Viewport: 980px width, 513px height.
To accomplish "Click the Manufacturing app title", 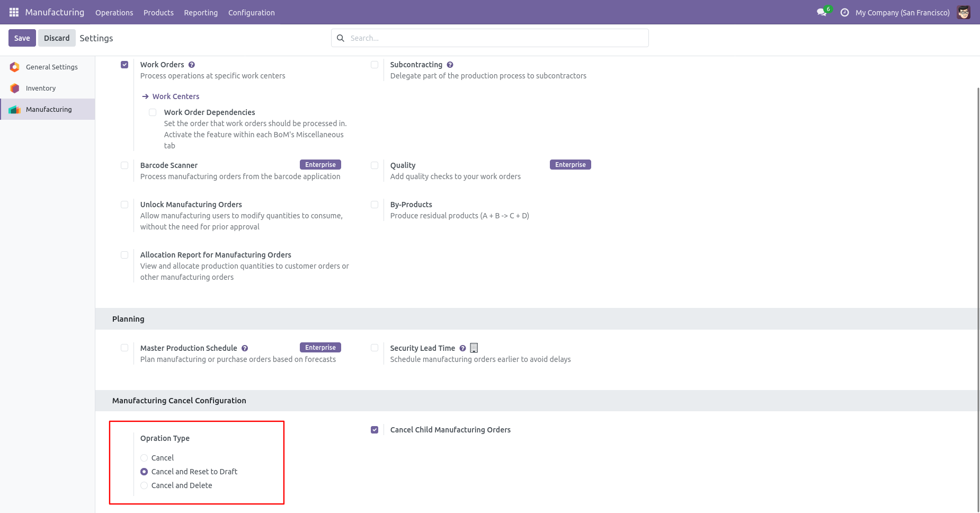I will click(55, 12).
